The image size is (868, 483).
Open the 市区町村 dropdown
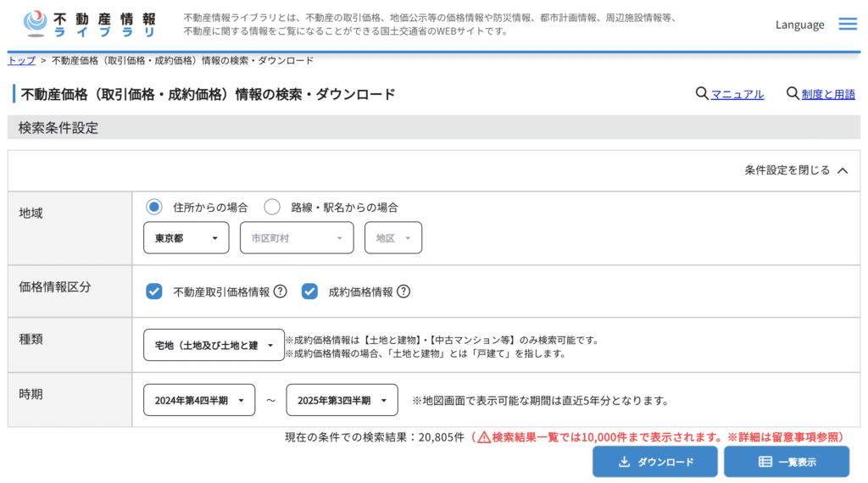296,238
